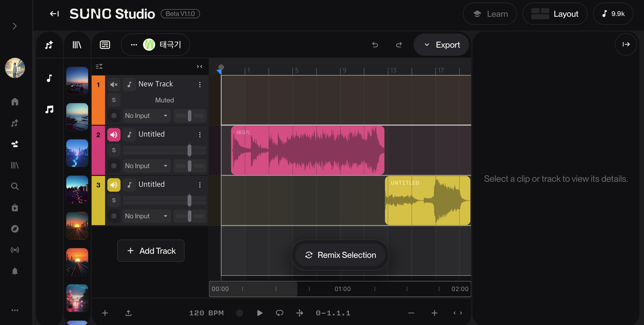Click the loop playback icon
The image size is (644, 325).
point(279,313)
